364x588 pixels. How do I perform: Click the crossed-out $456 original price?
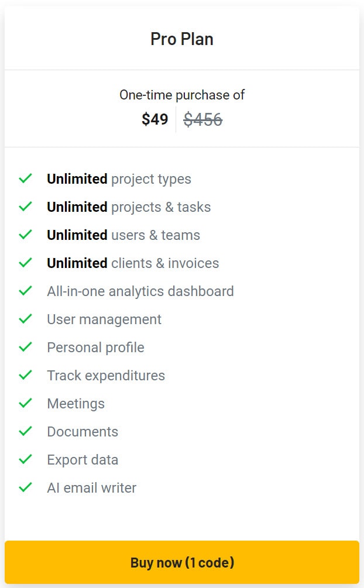(202, 119)
